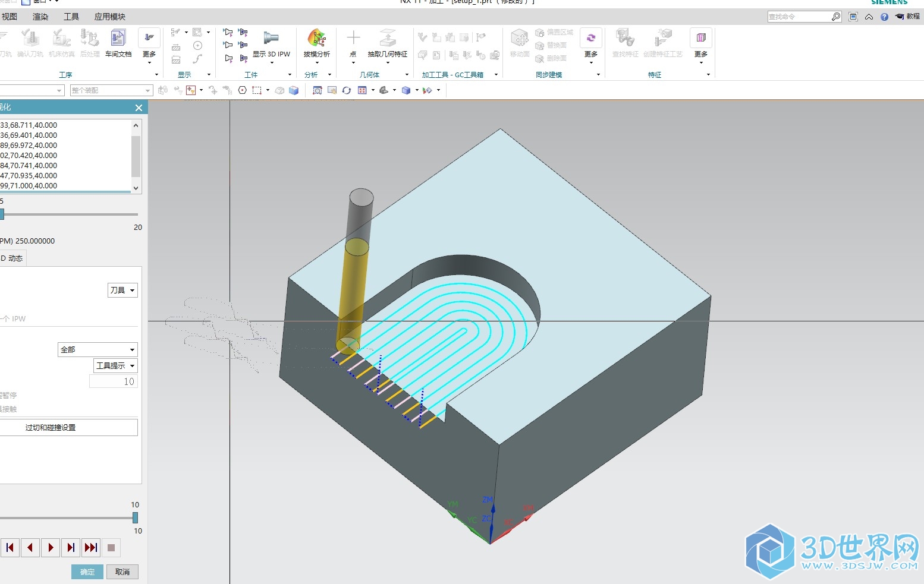Click the 查找命令 search field

799,17
